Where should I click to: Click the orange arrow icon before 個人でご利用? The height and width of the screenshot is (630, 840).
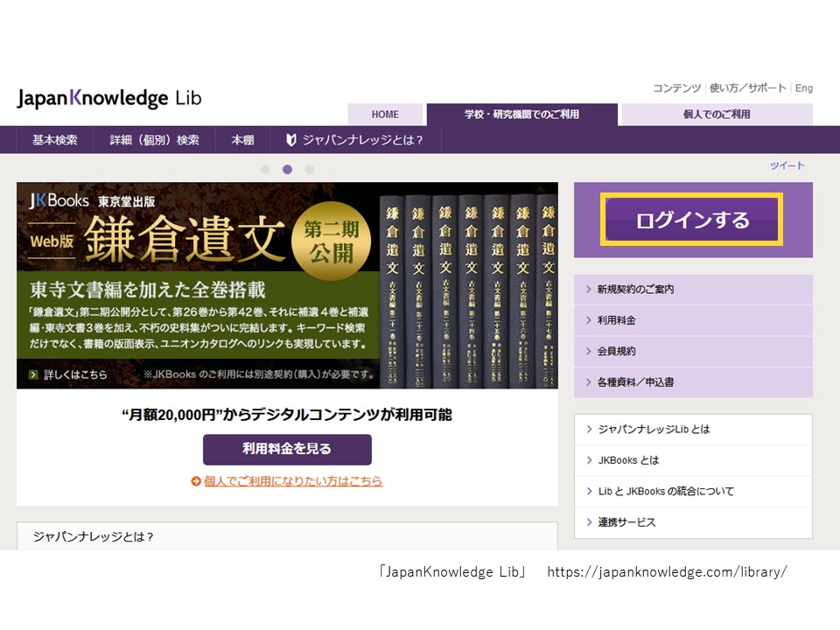coord(195,481)
